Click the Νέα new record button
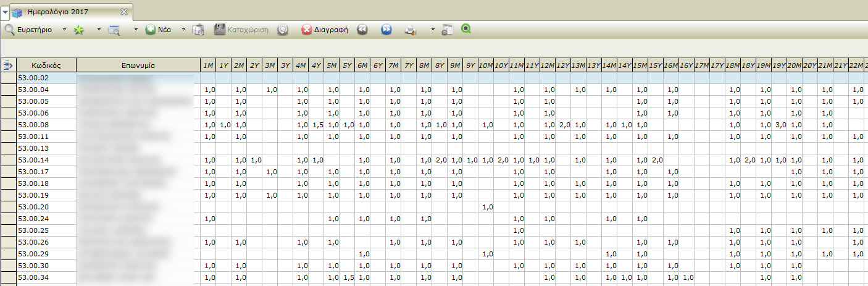The width and height of the screenshot is (868, 286). tap(158, 30)
